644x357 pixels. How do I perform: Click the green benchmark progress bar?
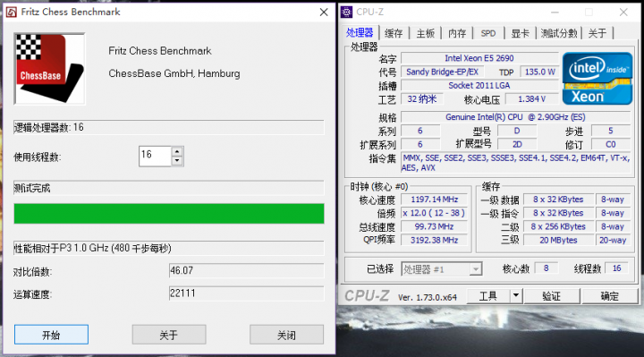(x=169, y=214)
